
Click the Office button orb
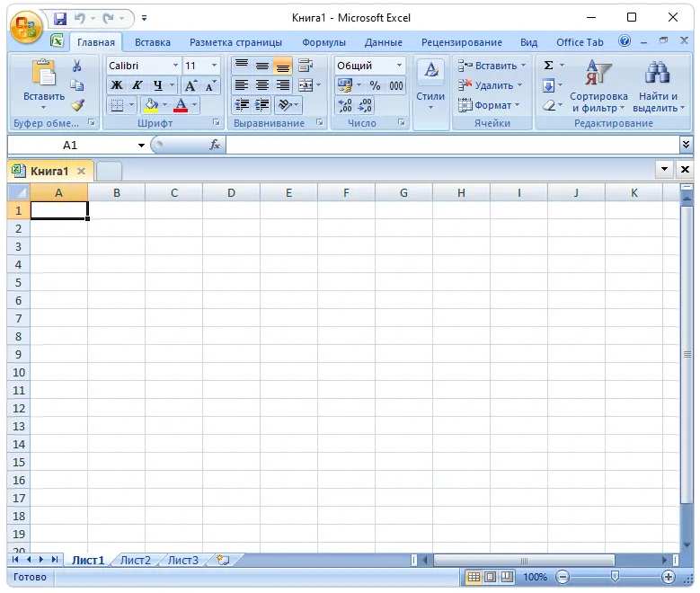[x=26, y=27]
